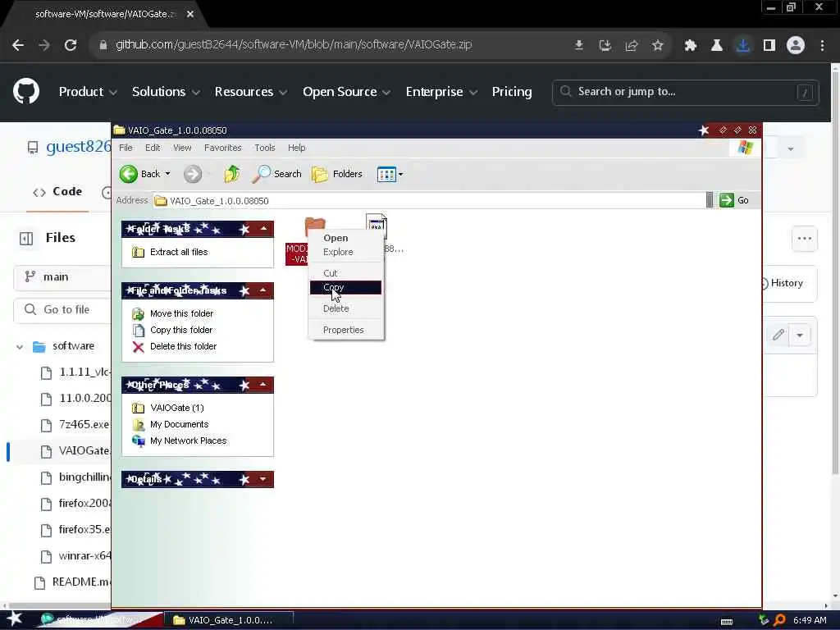Collapse the File and Folder Tasks panel
The width and height of the screenshot is (840, 630).
(263, 291)
